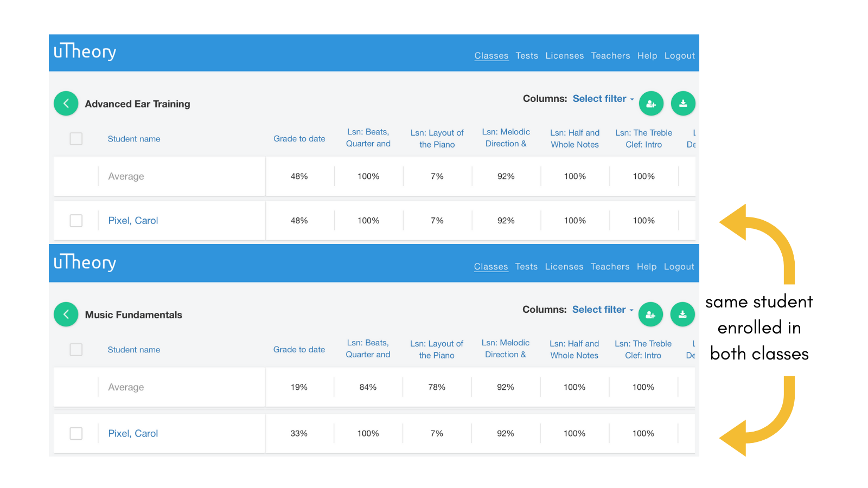The height and width of the screenshot is (488, 868).
Task: Open Classes in the upper navigation bar
Action: point(492,56)
